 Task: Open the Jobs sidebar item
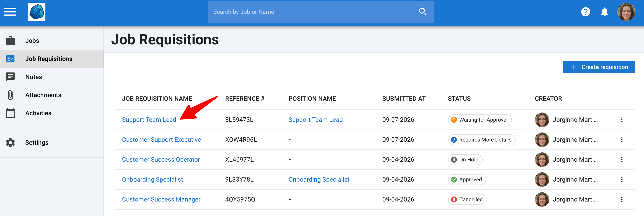tap(52, 41)
